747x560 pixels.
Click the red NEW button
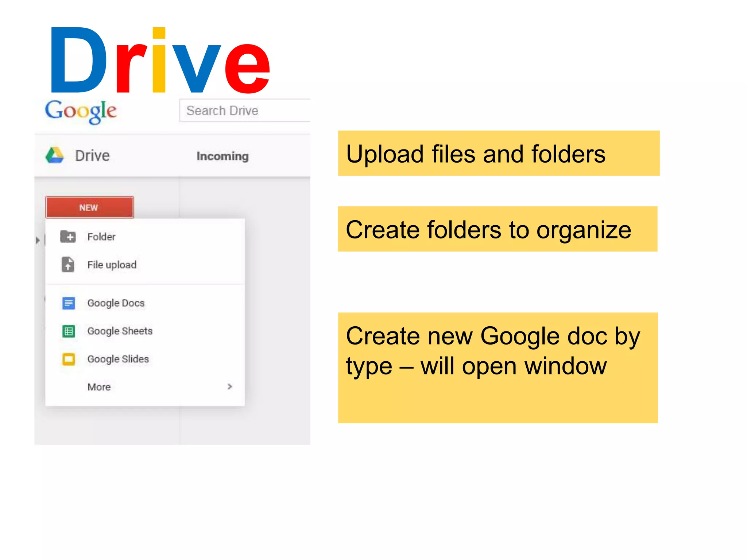(x=90, y=207)
